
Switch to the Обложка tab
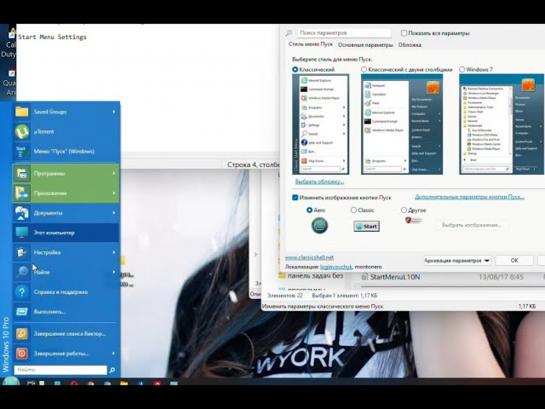[410, 45]
